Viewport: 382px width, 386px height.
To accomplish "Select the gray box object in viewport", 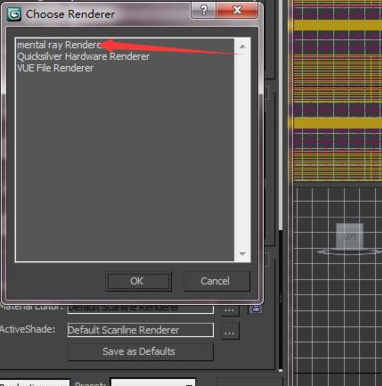I will [349, 237].
